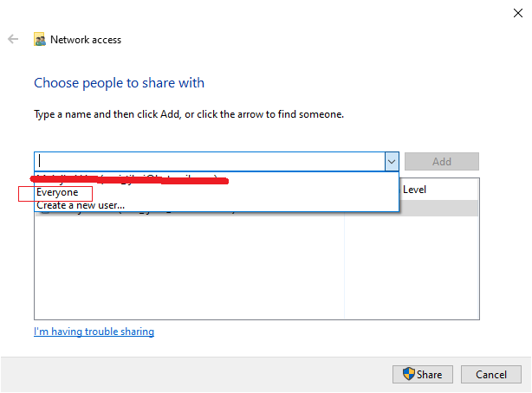Click the greyed-out Add button
Viewport: 532px width, 393px height.
point(441,161)
